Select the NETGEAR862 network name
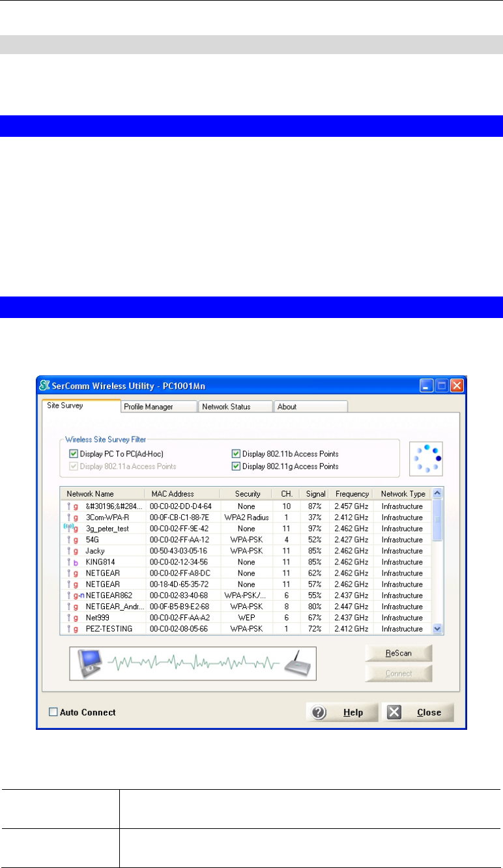This screenshot has width=503, height=868. click(x=109, y=595)
